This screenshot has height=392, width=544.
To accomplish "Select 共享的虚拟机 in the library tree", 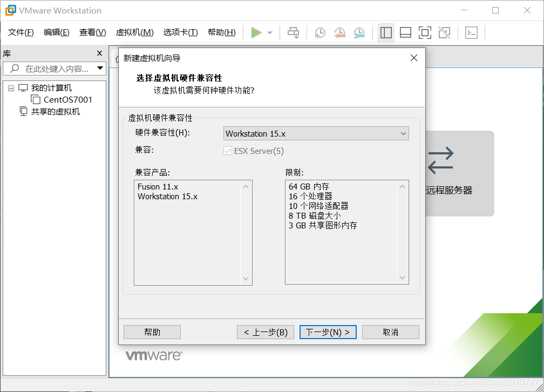I will click(x=56, y=111).
